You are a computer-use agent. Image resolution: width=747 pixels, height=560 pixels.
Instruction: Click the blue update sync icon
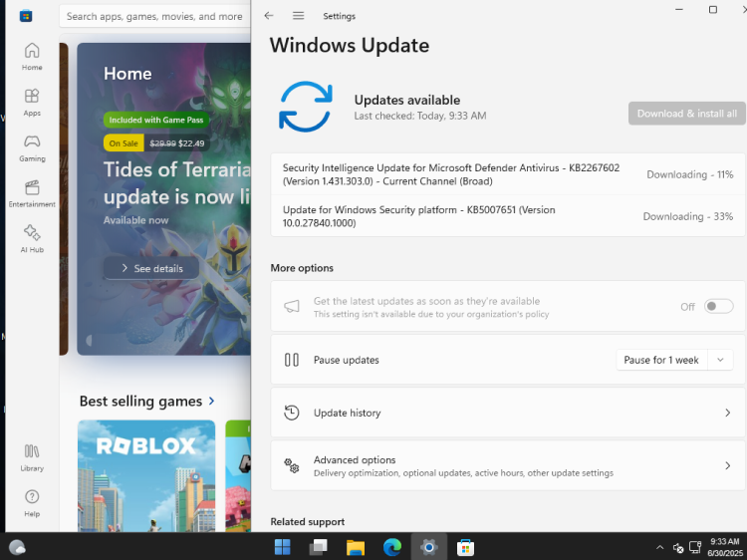(306, 107)
